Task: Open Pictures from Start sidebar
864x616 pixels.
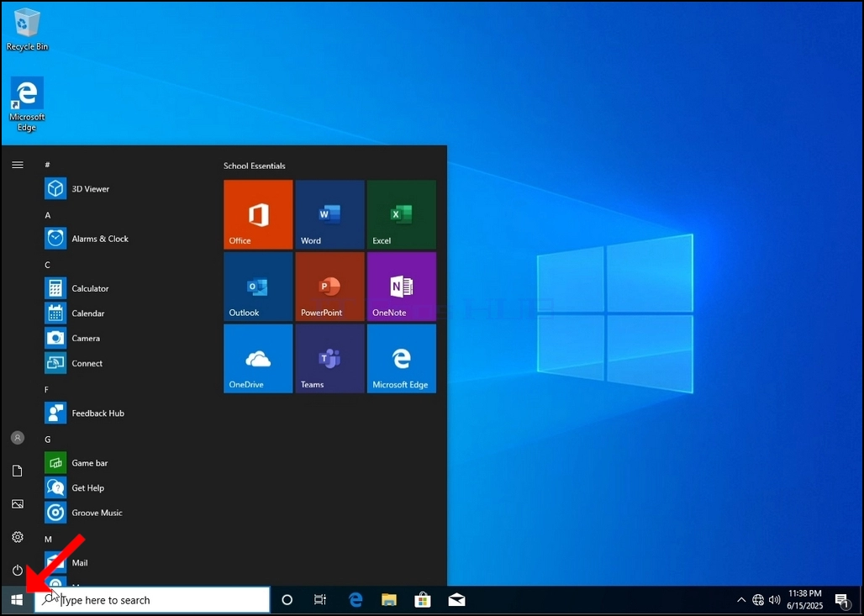Action: click(x=18, y=504)
